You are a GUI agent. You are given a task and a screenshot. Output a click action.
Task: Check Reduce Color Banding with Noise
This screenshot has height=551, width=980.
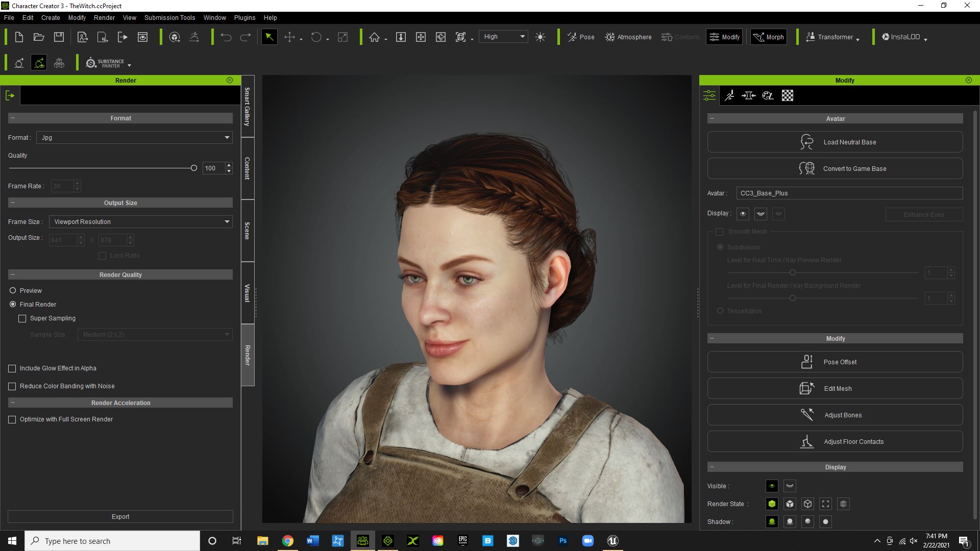(x=12, y=386)
